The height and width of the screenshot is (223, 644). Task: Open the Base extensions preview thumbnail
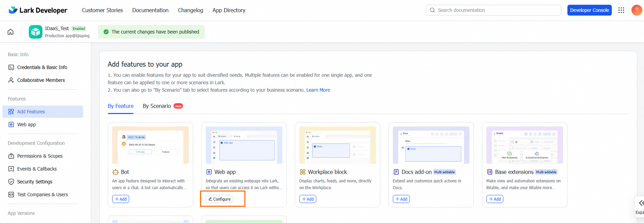coord(525,145)
